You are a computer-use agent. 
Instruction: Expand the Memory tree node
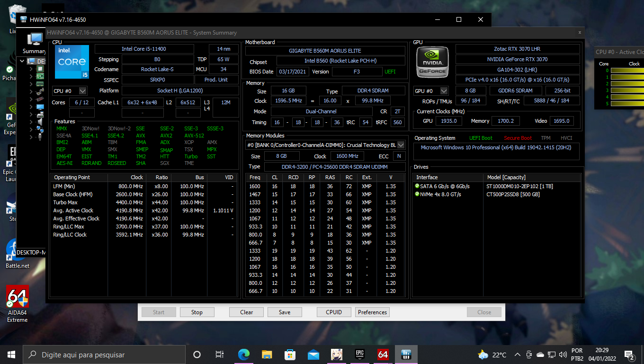(x=31, y=84)
